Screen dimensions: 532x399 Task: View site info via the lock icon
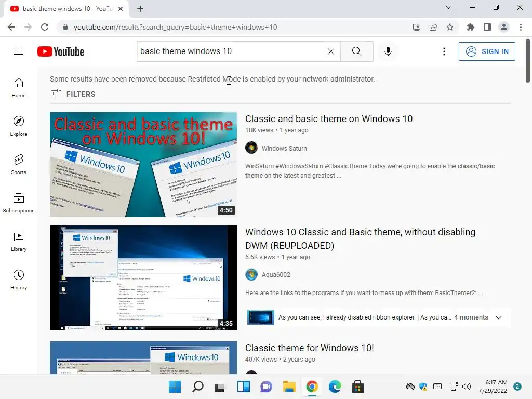pyautogui.click(x=65, y=27)
